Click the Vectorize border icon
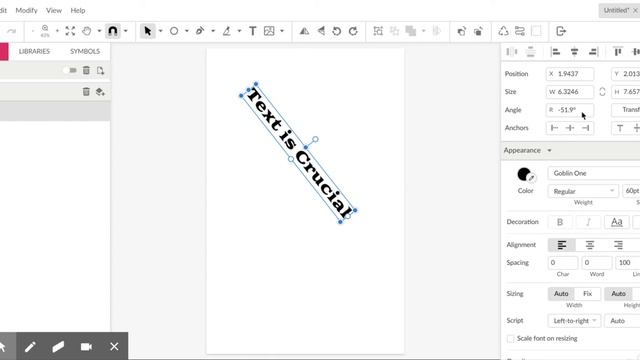 click(x=520, y=31)
